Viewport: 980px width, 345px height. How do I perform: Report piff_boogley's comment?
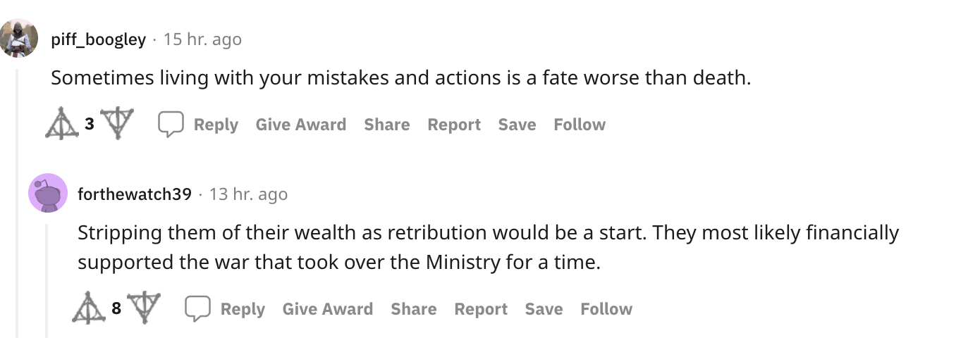pos(454,125)
